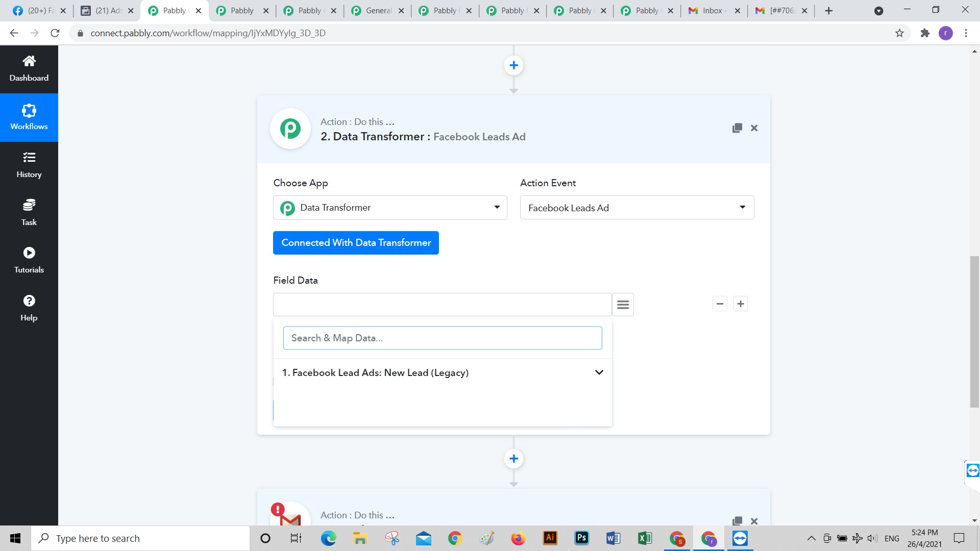
Task: Go to Workflows in the sidebar
Action: click(x=29, y=117)
